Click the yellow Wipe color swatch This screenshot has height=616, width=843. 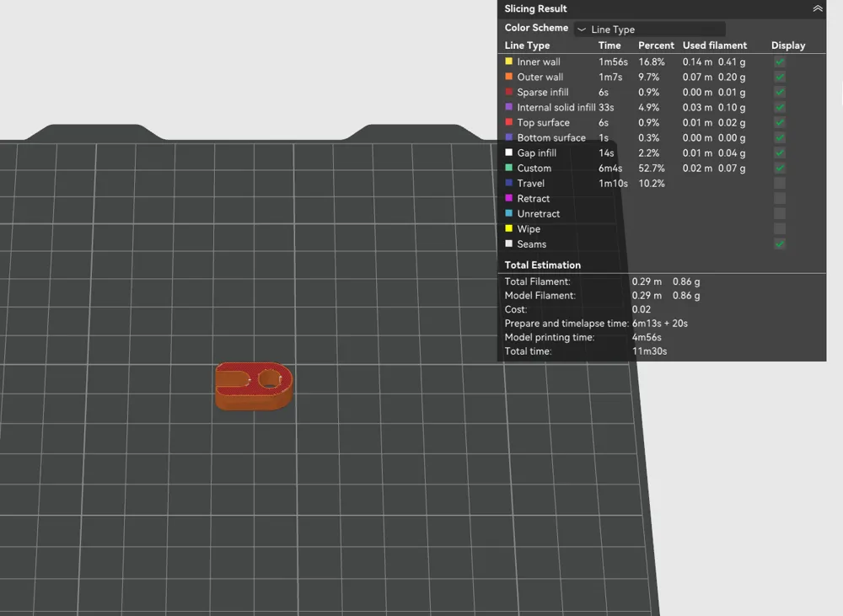pos(508,228)
